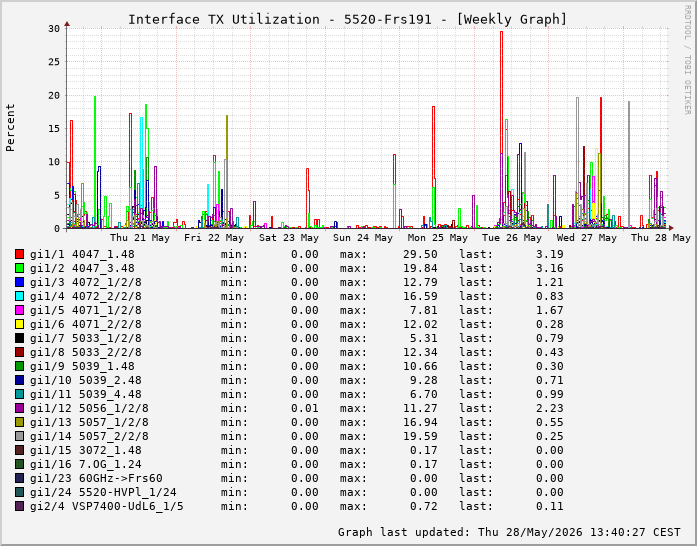
Task: Click the last value 2.23
Action: (x=550, y=408)
